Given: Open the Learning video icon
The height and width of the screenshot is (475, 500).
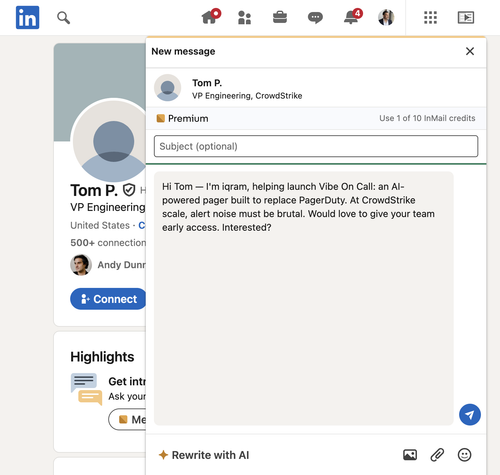Looking at the screenshot, I should (466, 17).
